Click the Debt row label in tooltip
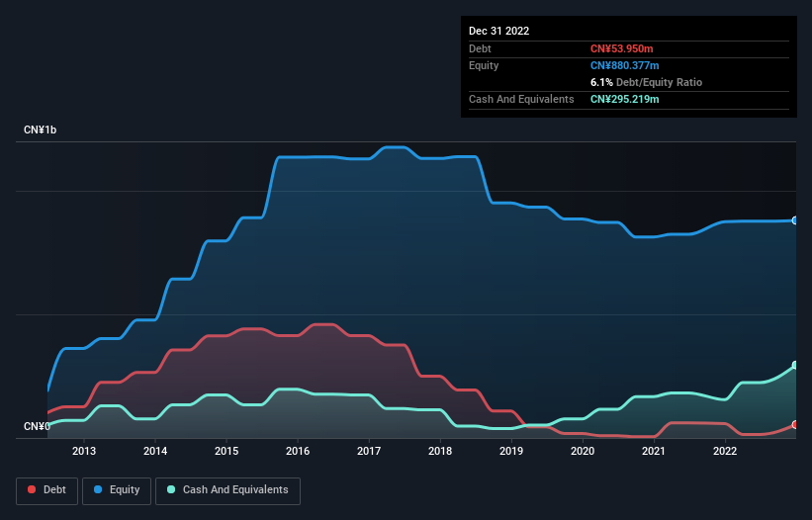 pos(480,48)
